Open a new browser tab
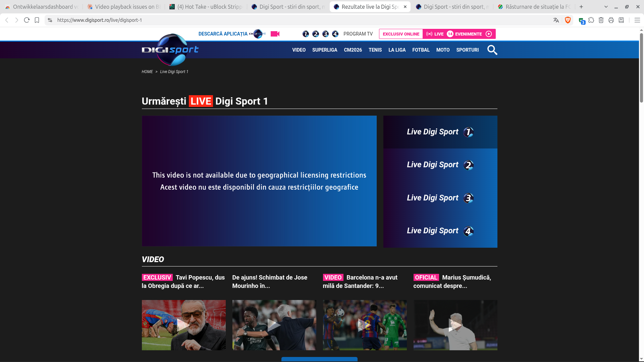The width and height of the screenshot is (644, 362). (581, 7)
